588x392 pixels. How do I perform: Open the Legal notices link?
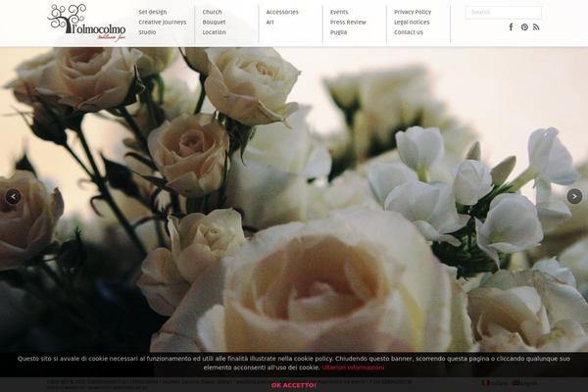point(412,23)
